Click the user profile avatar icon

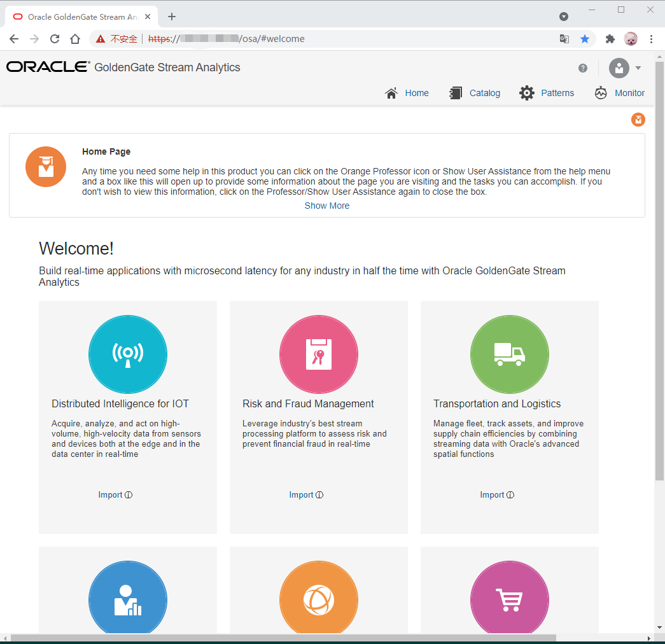[x=619, y=68]
